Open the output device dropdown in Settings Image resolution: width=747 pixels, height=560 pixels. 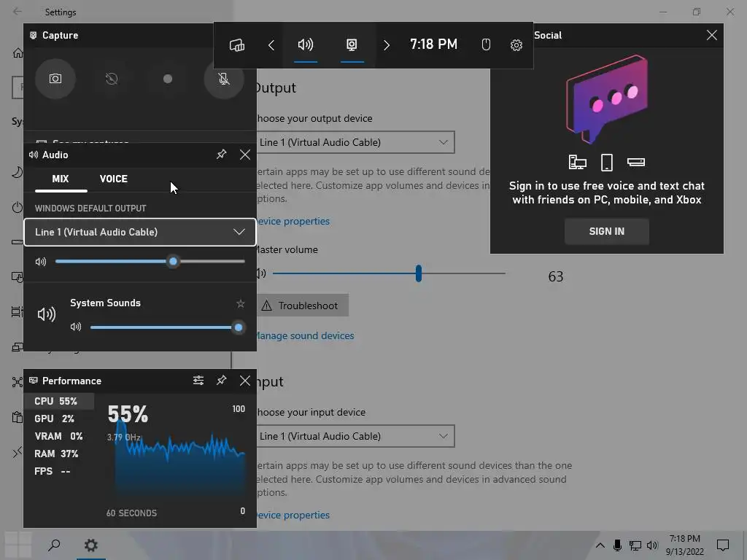[x=355, y=142]
